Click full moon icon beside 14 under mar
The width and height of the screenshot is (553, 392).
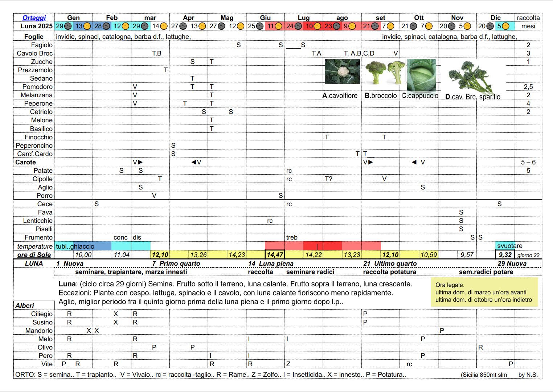pyautogui.click(x=164, y=26)
